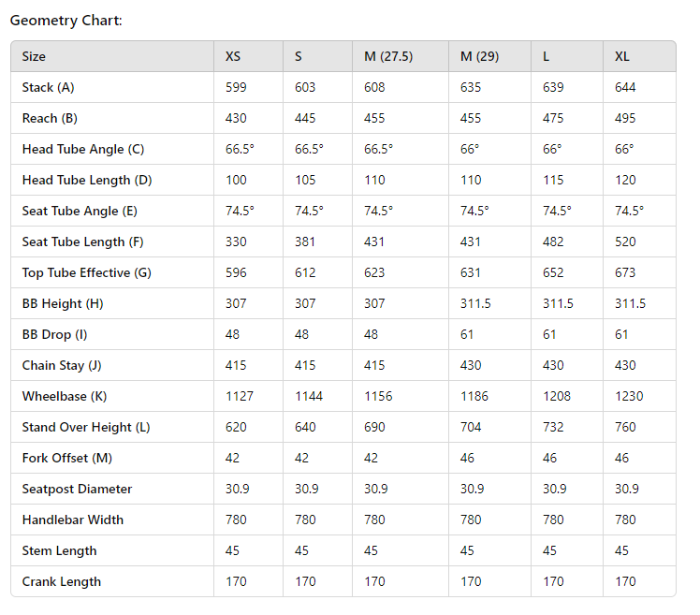Select the M (29) column header

(479, 56)
